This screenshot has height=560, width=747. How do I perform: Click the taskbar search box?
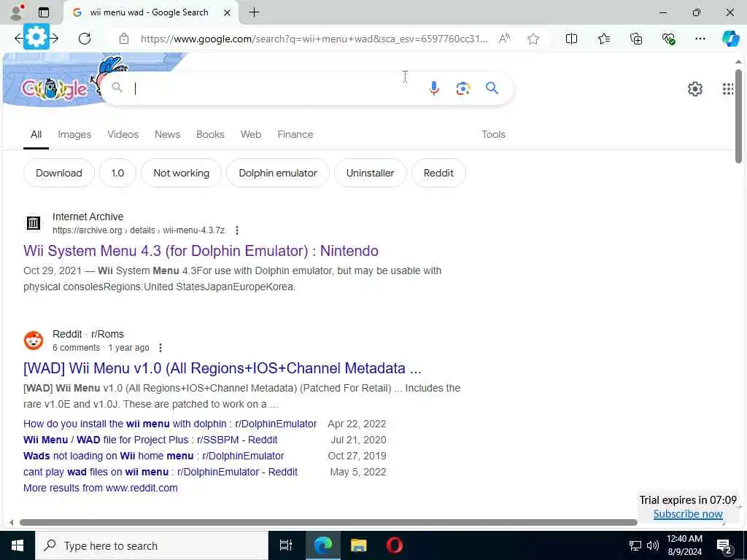(x=152, y=545)
